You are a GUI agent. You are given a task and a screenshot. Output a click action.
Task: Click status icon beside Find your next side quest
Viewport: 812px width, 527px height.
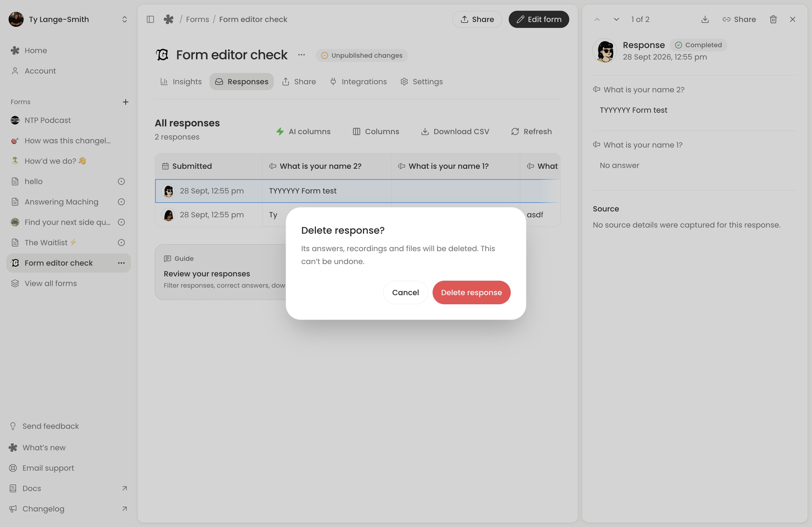tap(121, 222)
